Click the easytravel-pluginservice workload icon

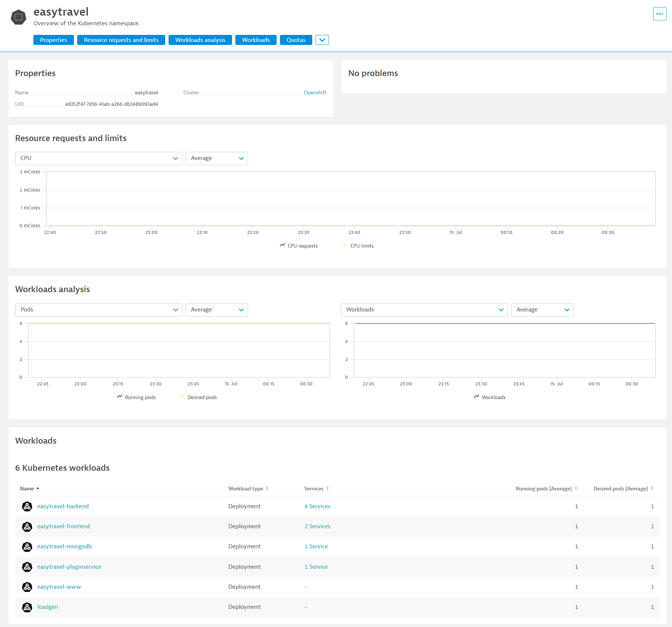pyautogui.click(x=27, y=567)
